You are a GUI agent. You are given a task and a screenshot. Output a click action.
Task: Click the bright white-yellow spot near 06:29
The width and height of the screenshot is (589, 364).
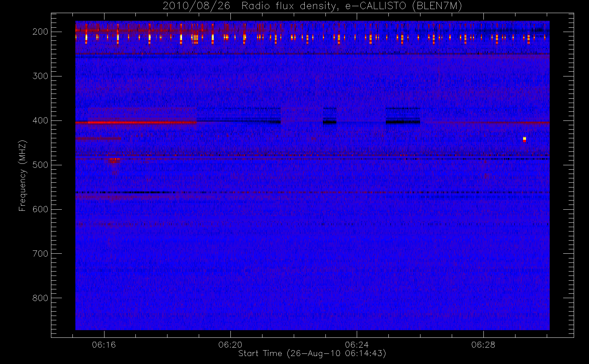tap(525, 139)
